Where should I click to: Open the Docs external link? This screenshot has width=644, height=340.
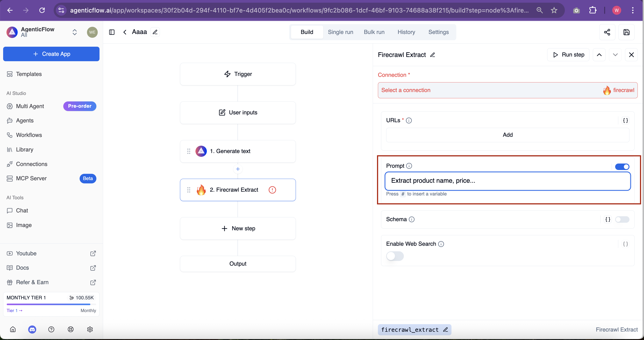pyautogui.click(x=51, y=268)
